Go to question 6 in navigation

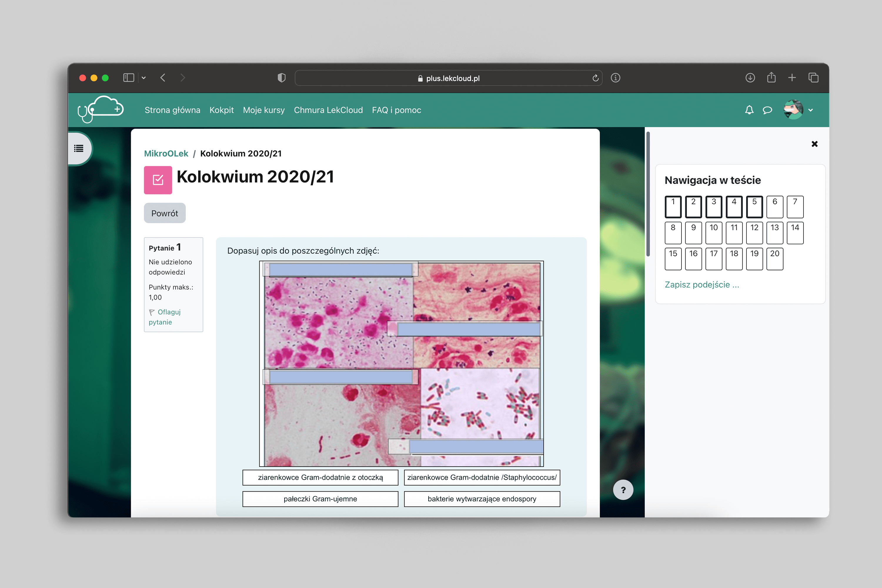point(775,207)
